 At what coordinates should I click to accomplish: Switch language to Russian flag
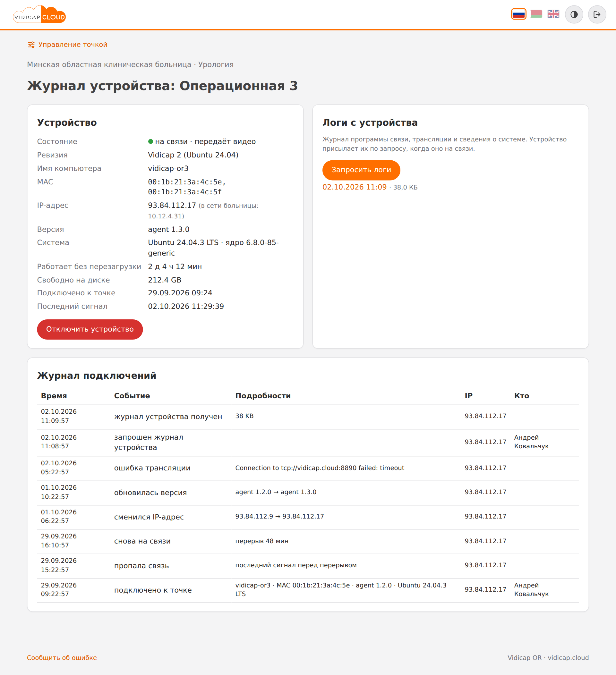pos(518,14)
